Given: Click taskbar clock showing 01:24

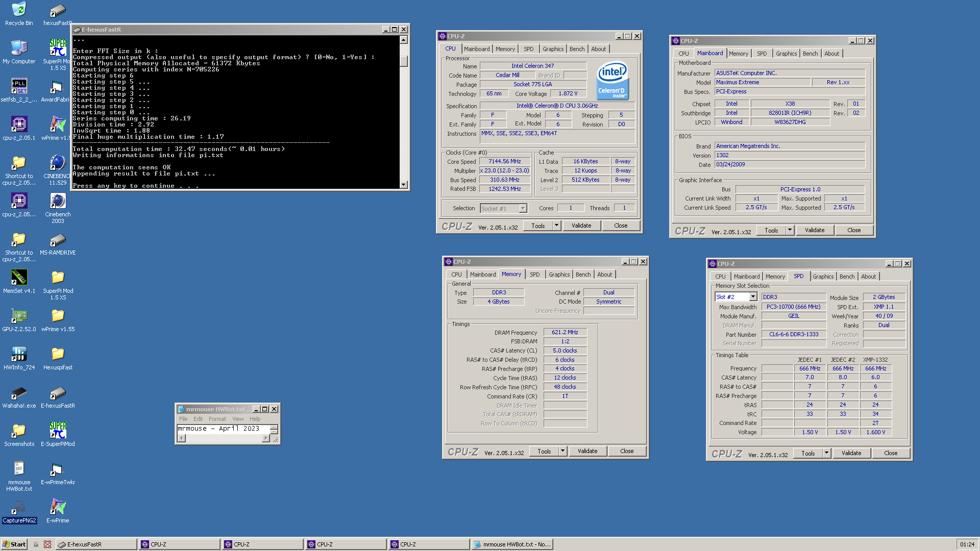Looking at the screenshot, I should pyautogui.click(x=967, y=544).
